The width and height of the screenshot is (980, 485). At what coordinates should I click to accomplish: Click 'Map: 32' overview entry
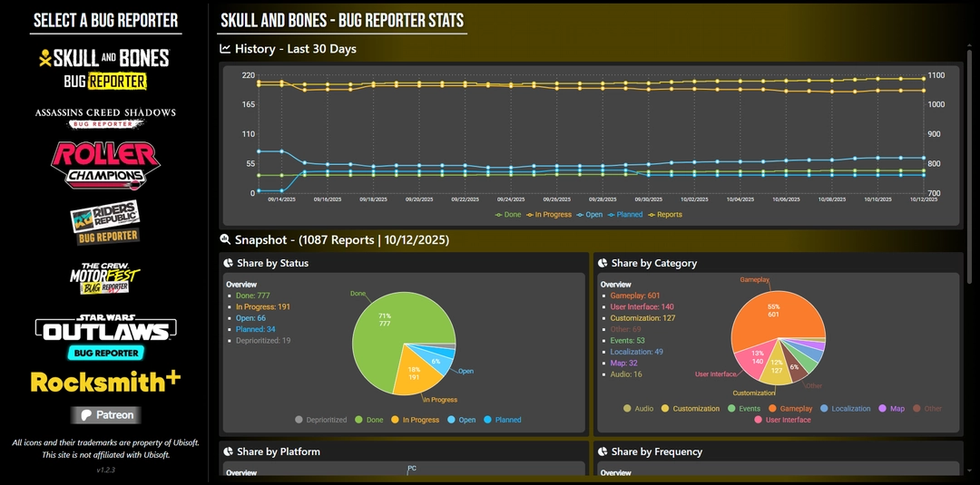pos(623,364)
